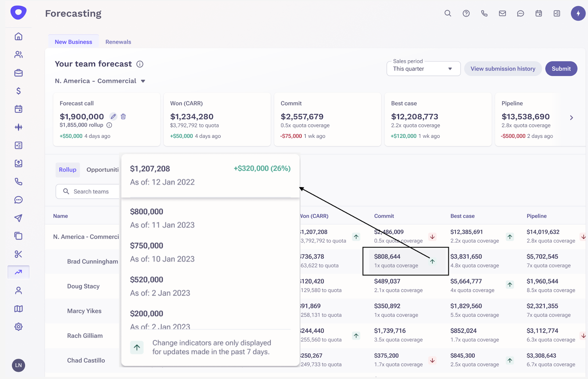The image size is (588, 379).
Task: Select the Forecasting trend-line icon in the sidebar
Action: tap(18, 272)
